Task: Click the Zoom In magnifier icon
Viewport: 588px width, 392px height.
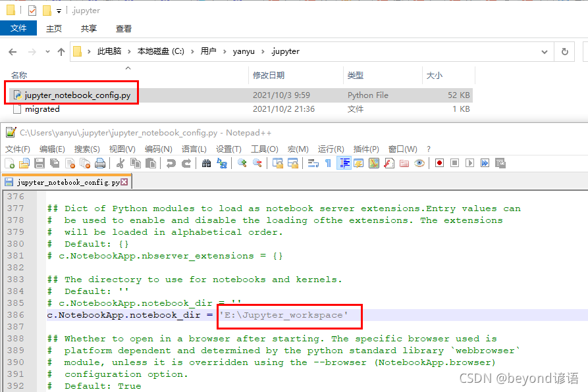Action: coord(242,163)
